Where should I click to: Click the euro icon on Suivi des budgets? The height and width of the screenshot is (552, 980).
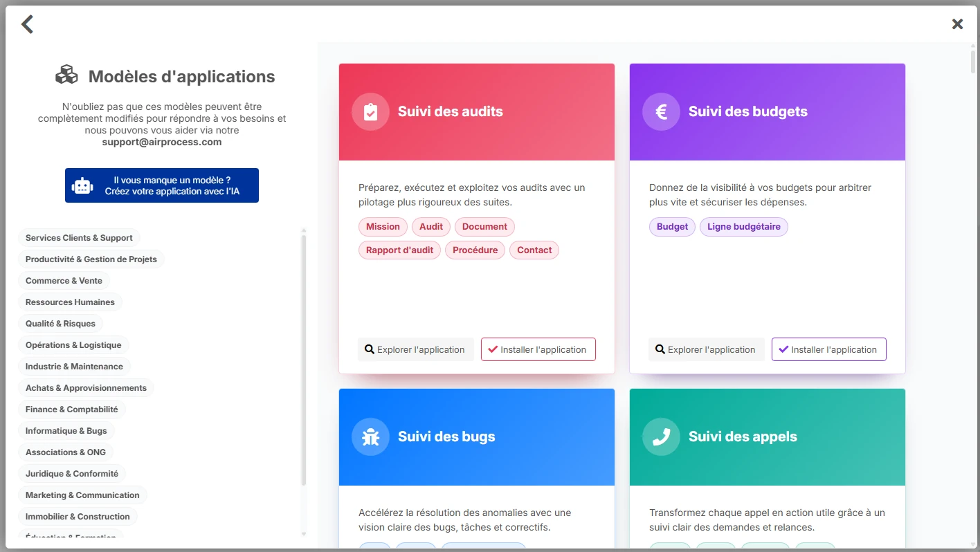pyautogui.click(x=662, y=111)
